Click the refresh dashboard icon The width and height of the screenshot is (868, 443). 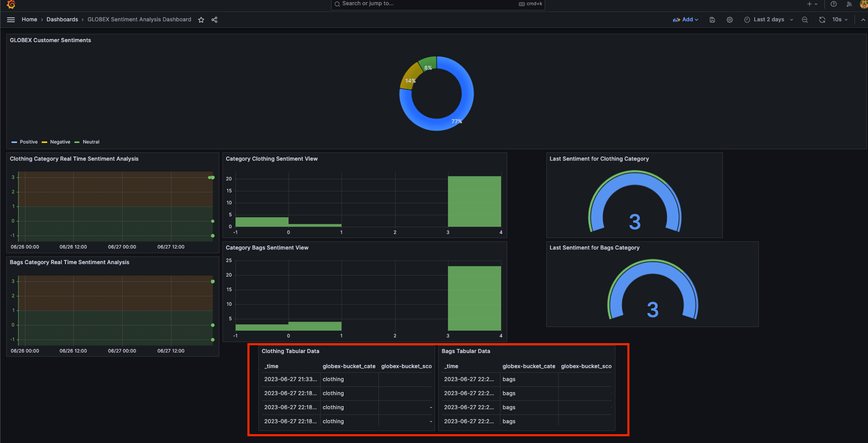pyautogui.click(x=822, y=20)
